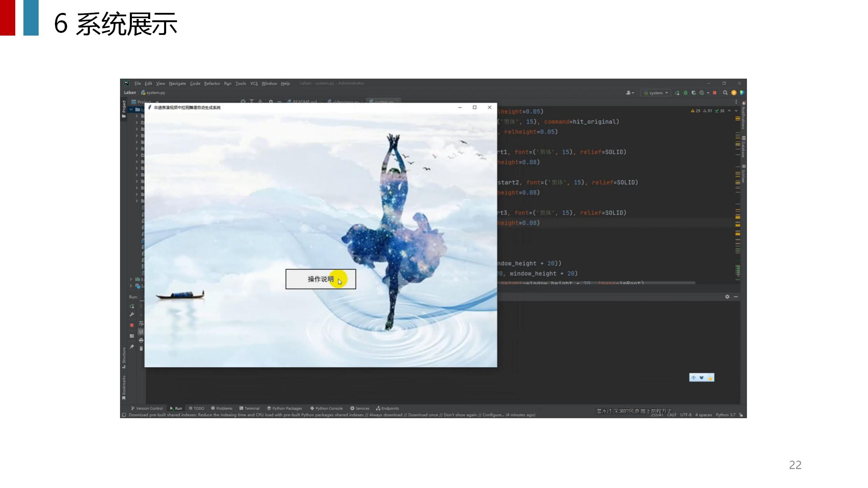The height and width of the screenshot is (488, 868).
Task: Toggle pin tab in Run panel
Action: click(132, 347)
